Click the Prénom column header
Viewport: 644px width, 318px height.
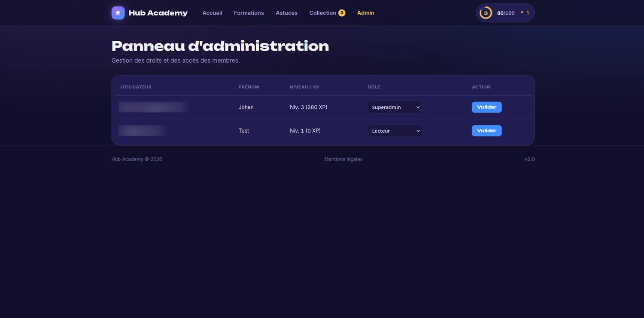click(249, 87)
